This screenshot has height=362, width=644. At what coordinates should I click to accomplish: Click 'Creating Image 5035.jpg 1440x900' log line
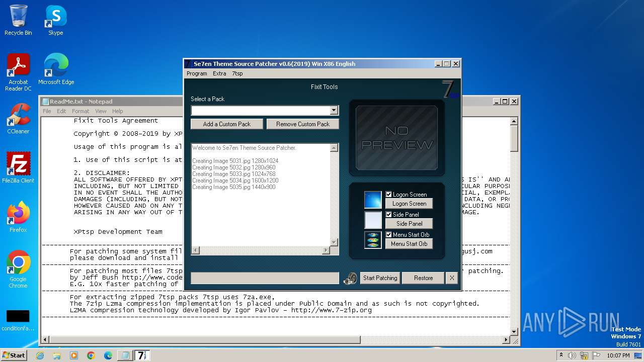point(233,187)
